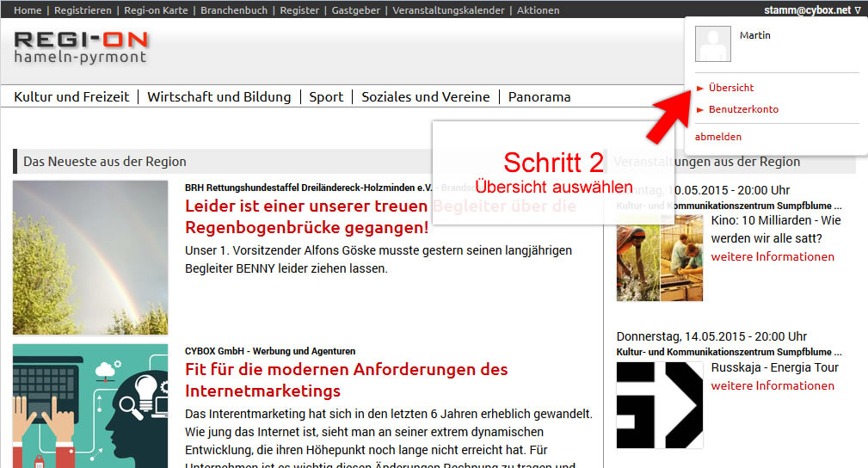The image size is (868, 468).
Task: Open the Veranstaltungskalender link
Action: click(x=447, y=10)
